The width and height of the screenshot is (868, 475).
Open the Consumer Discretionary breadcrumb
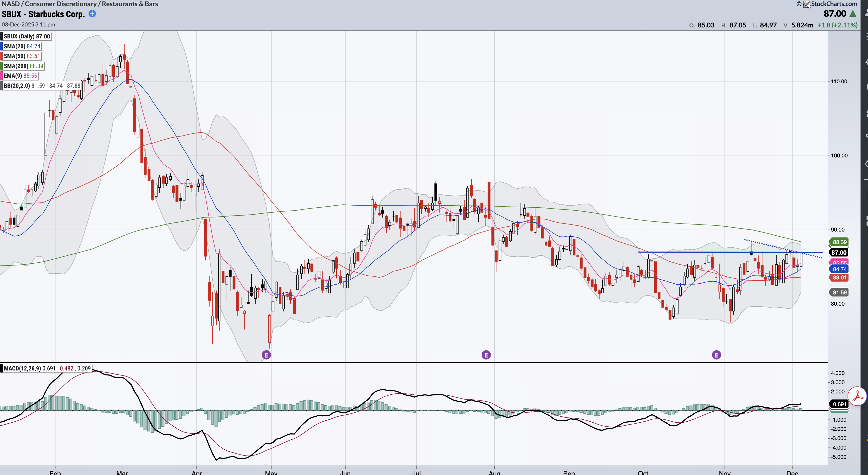(61, 4)
